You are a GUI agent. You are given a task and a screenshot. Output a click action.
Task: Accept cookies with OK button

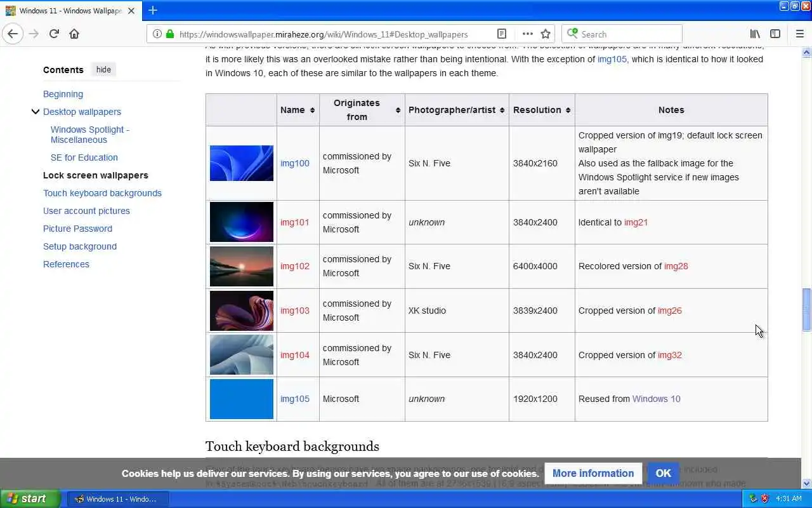coord(664,473)
